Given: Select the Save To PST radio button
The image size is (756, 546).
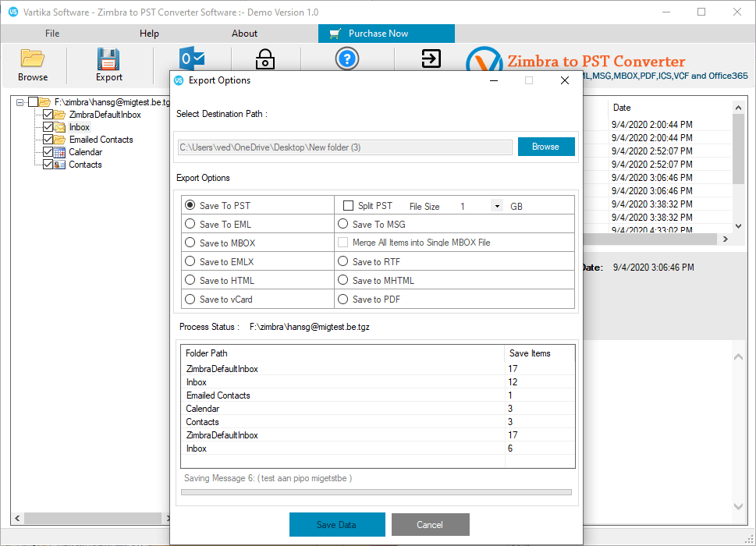Looking at the screenshot, I should point(190,205).
